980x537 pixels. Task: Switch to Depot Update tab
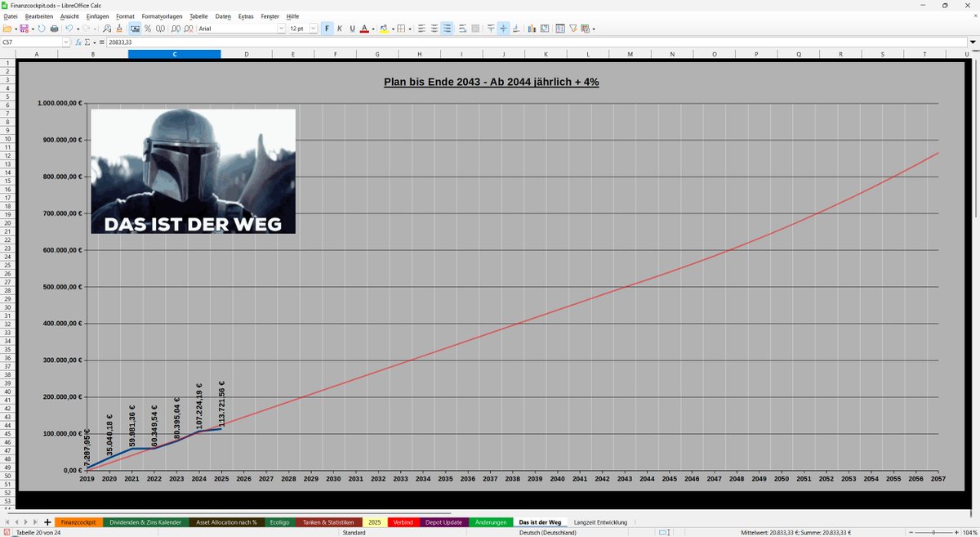[444, 521]
